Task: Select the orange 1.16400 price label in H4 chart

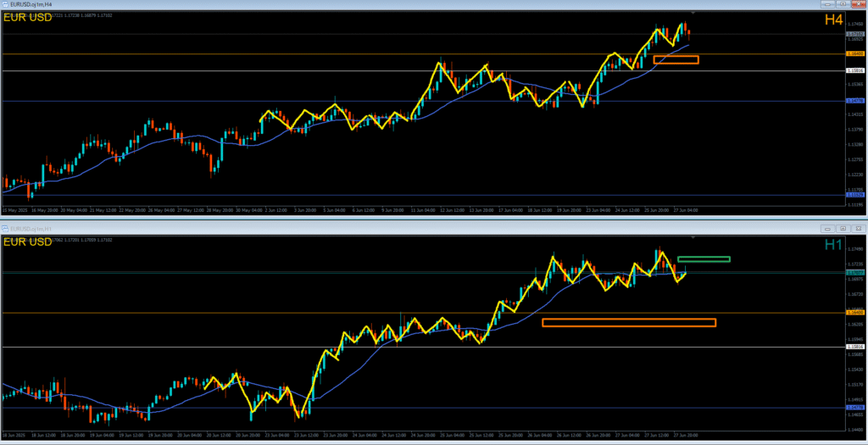Action: point(855,53)
